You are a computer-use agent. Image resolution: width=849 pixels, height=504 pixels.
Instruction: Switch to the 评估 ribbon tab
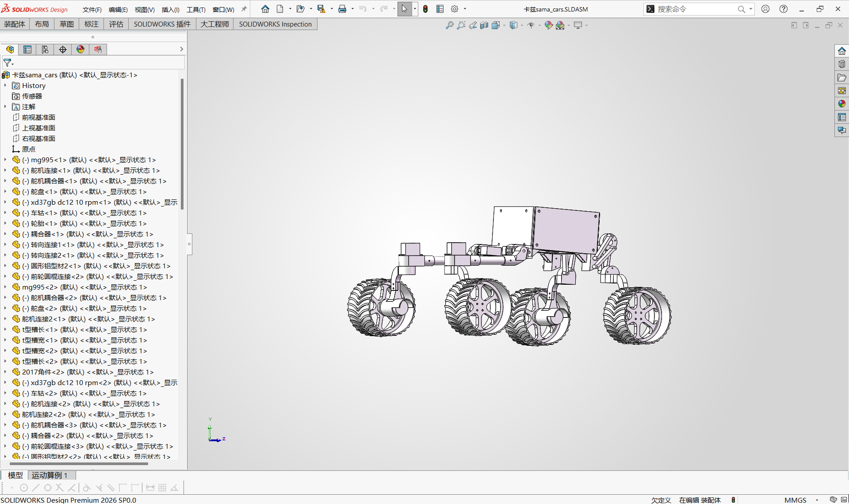click(x=116, y=24)
